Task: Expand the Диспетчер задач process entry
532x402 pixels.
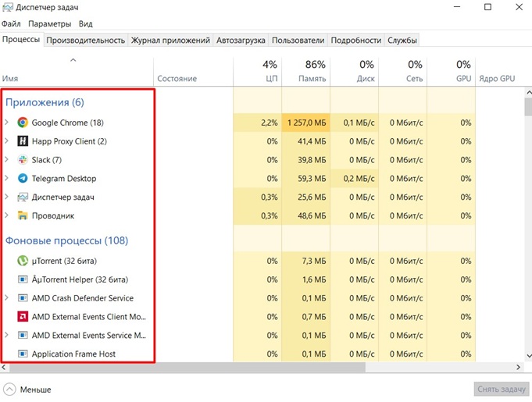Action: 7,197
